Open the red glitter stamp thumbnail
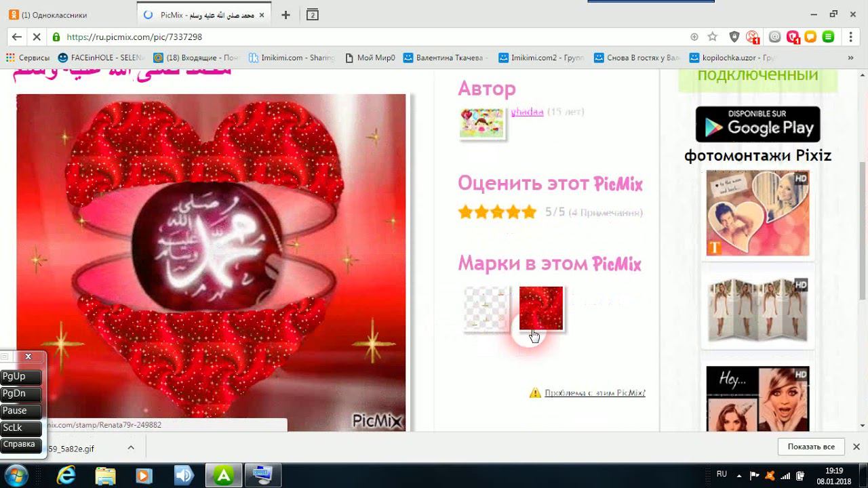 [x=541, y=308]
